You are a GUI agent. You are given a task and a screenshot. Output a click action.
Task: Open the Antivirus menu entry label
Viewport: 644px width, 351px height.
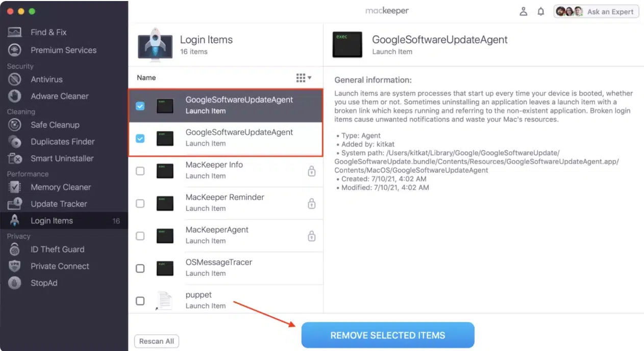pos(46,79)
